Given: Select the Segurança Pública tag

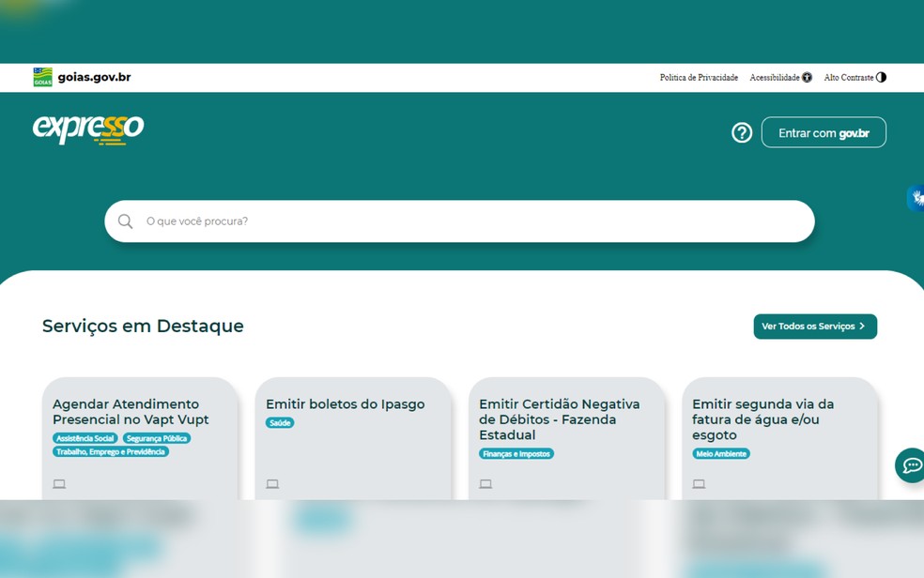Looking at the screenshot, I should [x=157, y=438].
